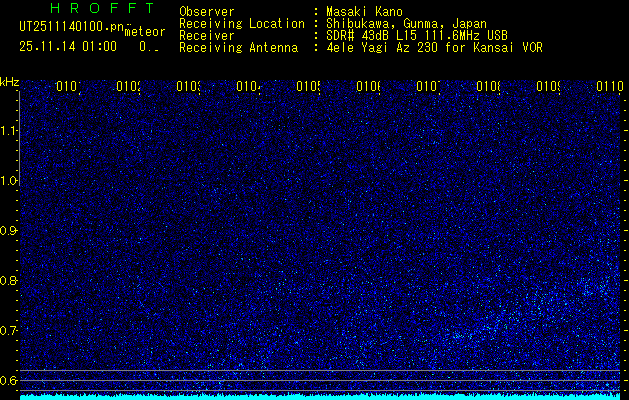Click the cyan signal level bar
The height and width of the screenshot is (400, 629).
click(320, 397)
